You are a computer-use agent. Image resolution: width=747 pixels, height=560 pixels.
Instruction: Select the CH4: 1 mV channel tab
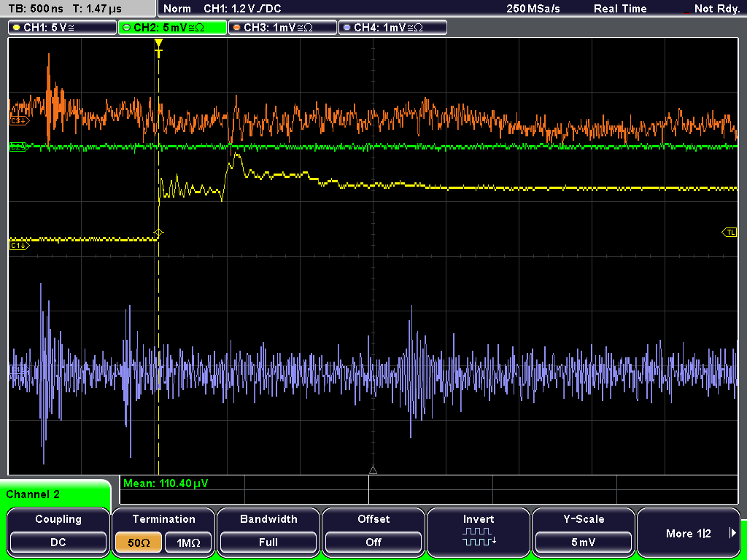click(x=392, y=28)
